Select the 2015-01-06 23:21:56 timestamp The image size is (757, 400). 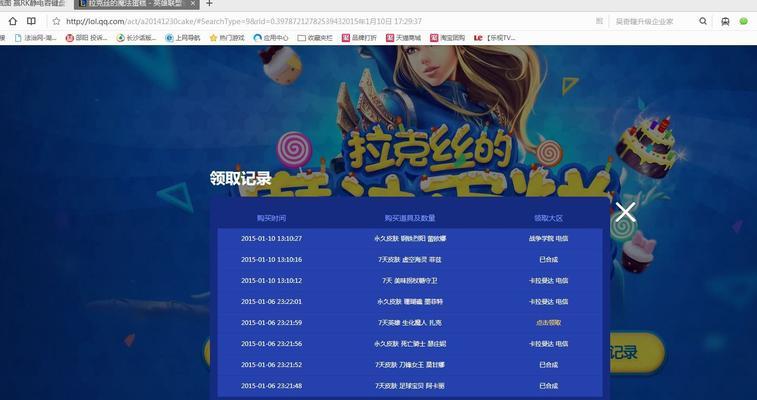pos(271,344)
